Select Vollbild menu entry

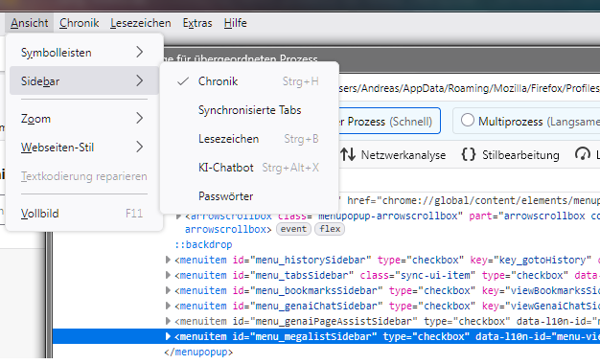click(84, 213)
